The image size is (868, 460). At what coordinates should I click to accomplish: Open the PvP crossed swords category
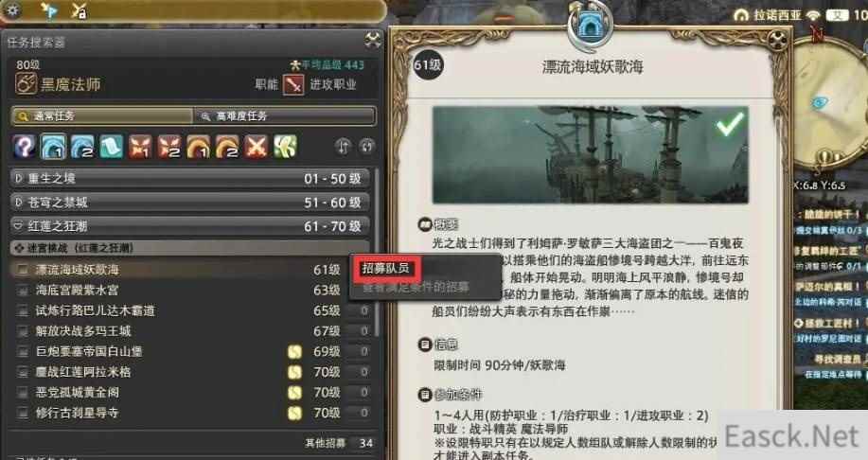tap(256, 147)
